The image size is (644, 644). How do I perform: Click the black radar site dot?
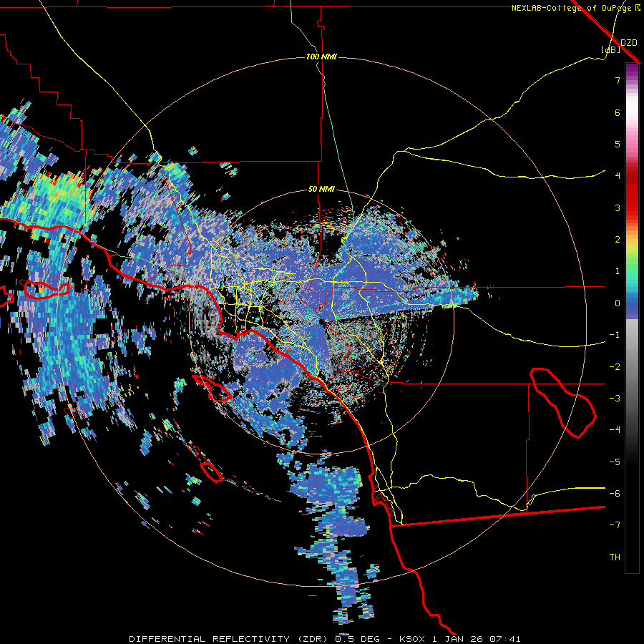pyautogui.click(x=321, y=322)
